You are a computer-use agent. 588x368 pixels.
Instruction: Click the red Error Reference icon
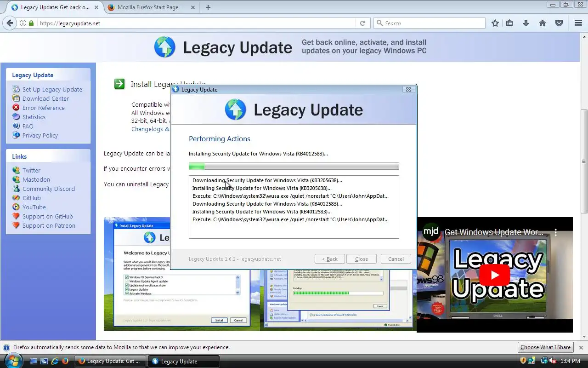16,108
